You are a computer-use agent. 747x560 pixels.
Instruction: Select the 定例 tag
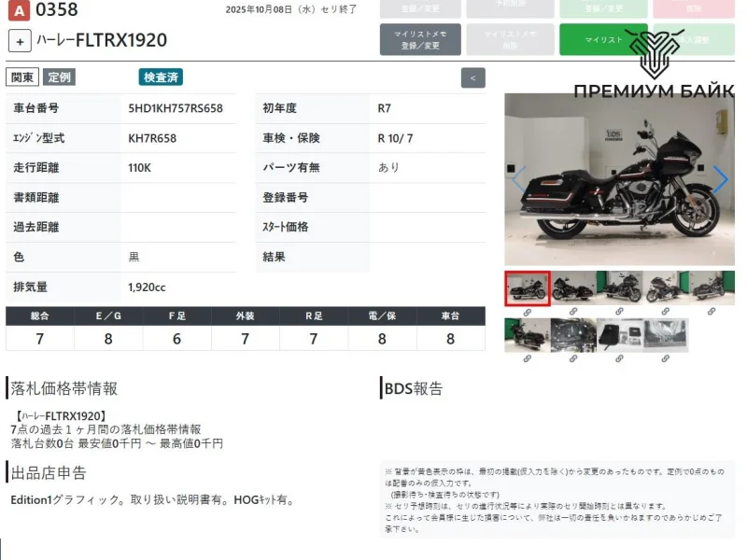pos(60,77)
